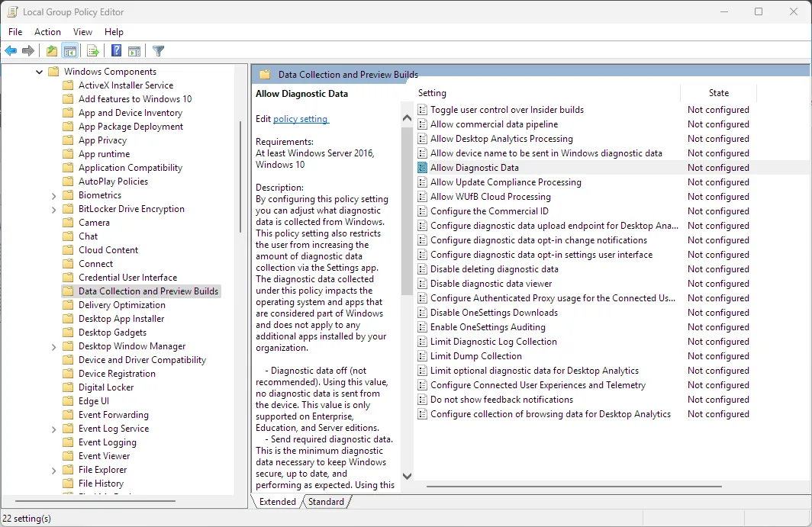This screenshot has height=527, width=812.
Task: Expand the Biometrics tree node
Action: [53, 194]
